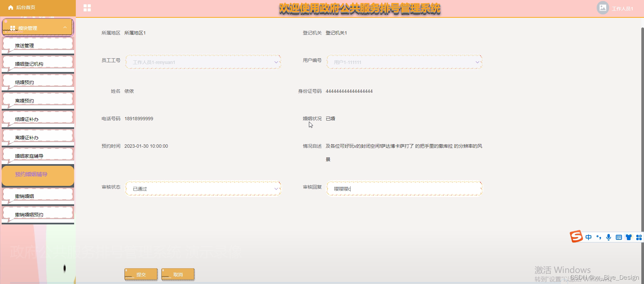Activate Sogou voice input microphone
The image size is (644, 284).
pos(609,237)
